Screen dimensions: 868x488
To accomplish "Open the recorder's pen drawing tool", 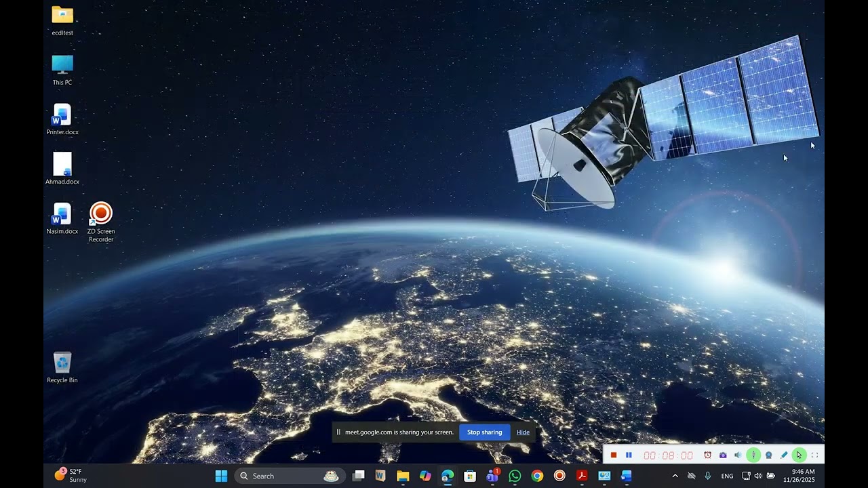I will tap(784, 455).
